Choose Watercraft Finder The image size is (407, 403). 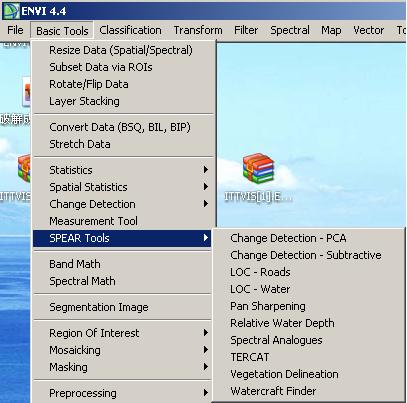309,391
